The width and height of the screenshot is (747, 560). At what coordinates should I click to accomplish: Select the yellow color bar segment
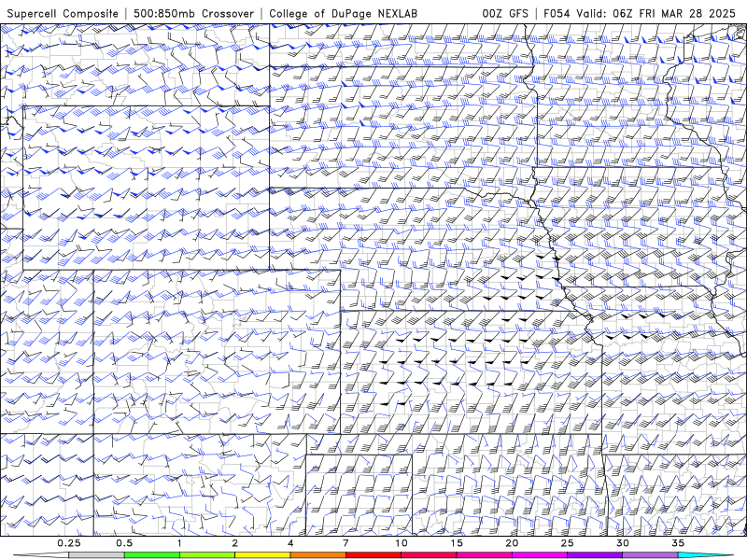[262, 555]
